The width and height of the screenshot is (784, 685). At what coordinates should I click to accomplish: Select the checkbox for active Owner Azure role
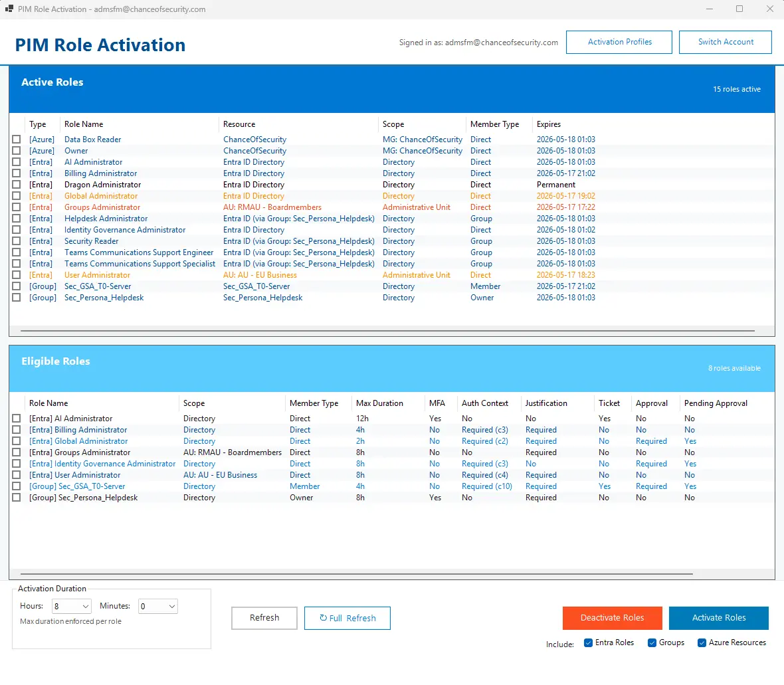point(17,151)
